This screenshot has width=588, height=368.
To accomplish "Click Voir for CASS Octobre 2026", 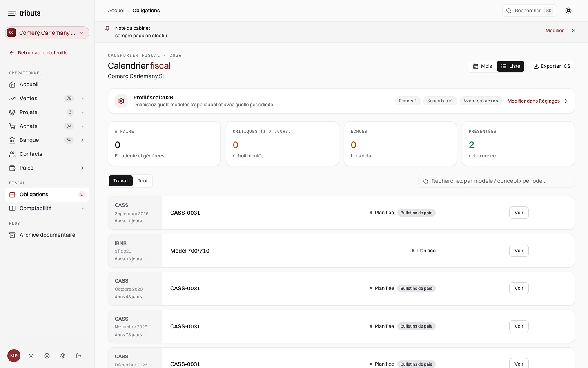I will 519,288.
